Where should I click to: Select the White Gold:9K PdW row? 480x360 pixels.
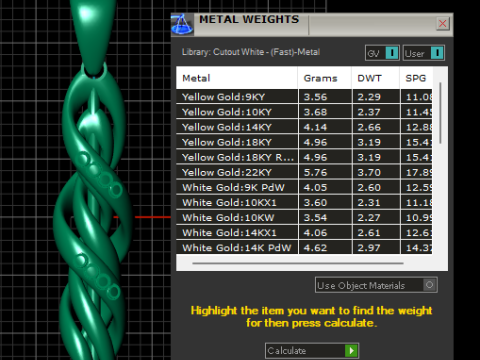click(304, 187)
